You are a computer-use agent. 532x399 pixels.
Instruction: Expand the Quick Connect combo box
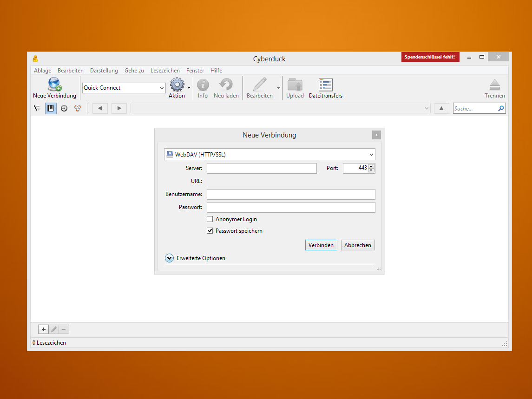point(162,88)
